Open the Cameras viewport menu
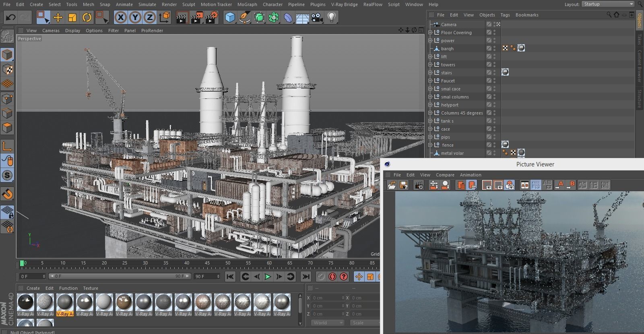The width and height of the screenshot is (644, 334). point(51,31)
